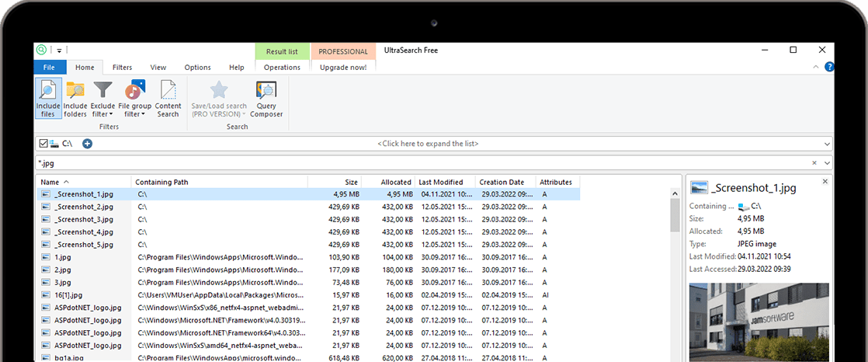Viewport: 868px width, 362px height.
Task: Sort by the Size column
Action: click(x=335, y=182)
